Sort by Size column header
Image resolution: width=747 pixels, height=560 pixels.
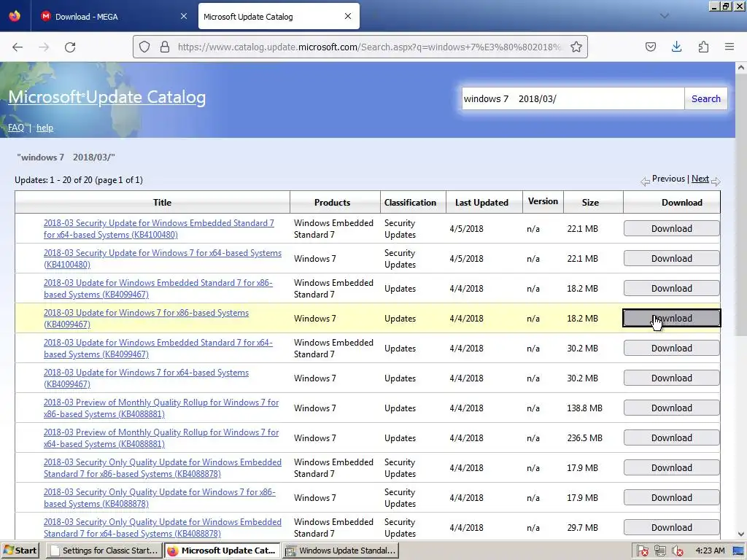click(x=589, y=203)
